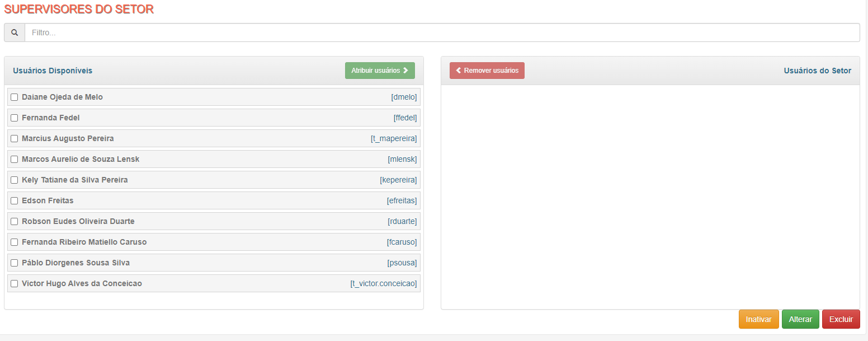Viewport: 868px width, 341px height.
Task: Click the orange Inativar button
Action: pyautogui.click(x=759, y=319)
